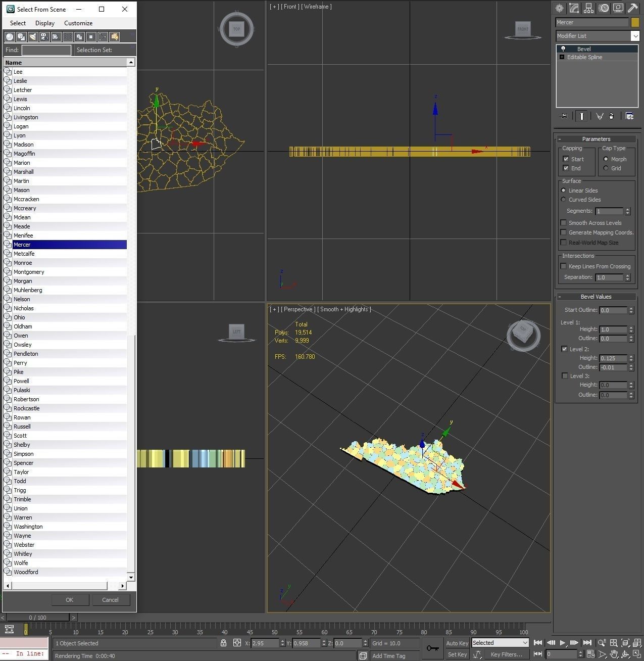Click the Front viewport label menu

pyautogui.click(x=290, y=7)
